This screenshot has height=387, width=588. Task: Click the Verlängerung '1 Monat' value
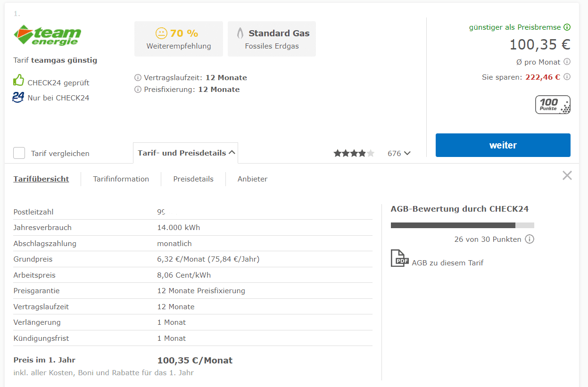click(172, 322)
